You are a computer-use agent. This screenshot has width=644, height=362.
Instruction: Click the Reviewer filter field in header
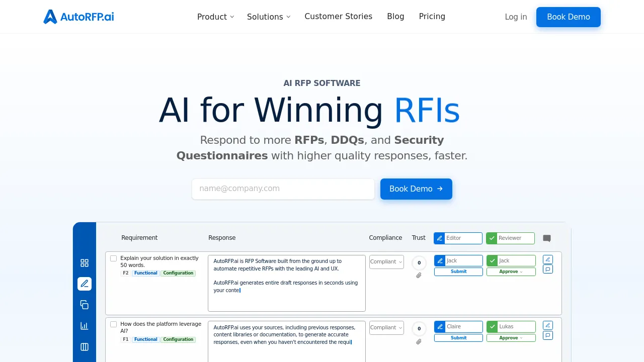[x=516, y=238]
